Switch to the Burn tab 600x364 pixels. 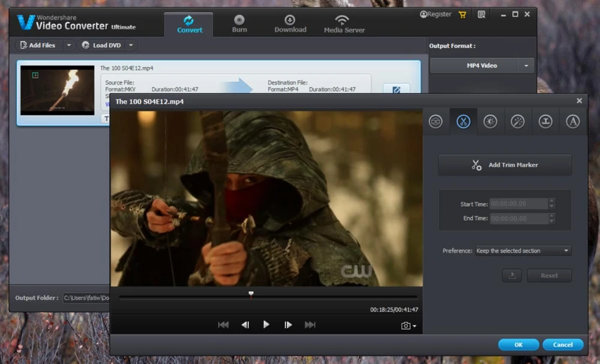(239, 24)
